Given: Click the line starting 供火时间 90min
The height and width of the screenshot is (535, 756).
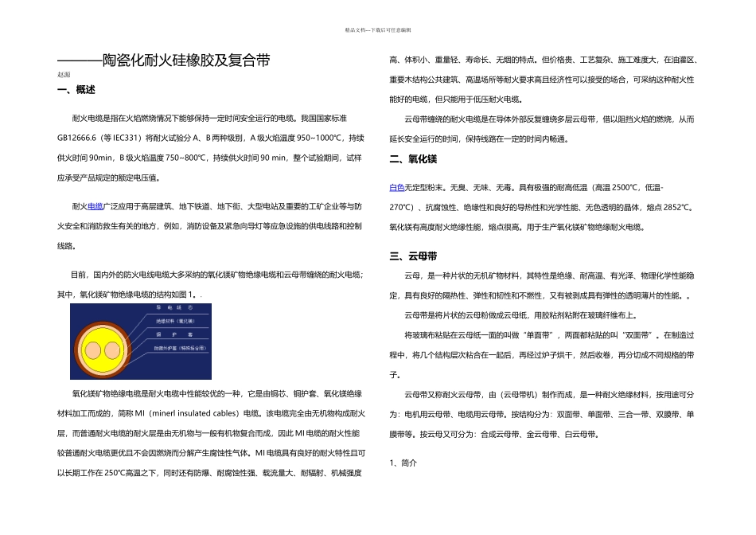Looking at the screenshot, I should [x=209, y=158].
